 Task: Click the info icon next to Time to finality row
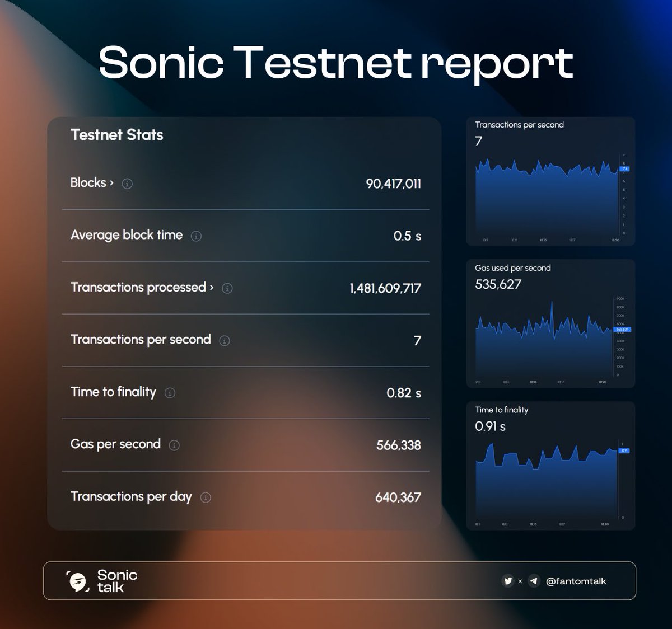[x=170, y=393]
